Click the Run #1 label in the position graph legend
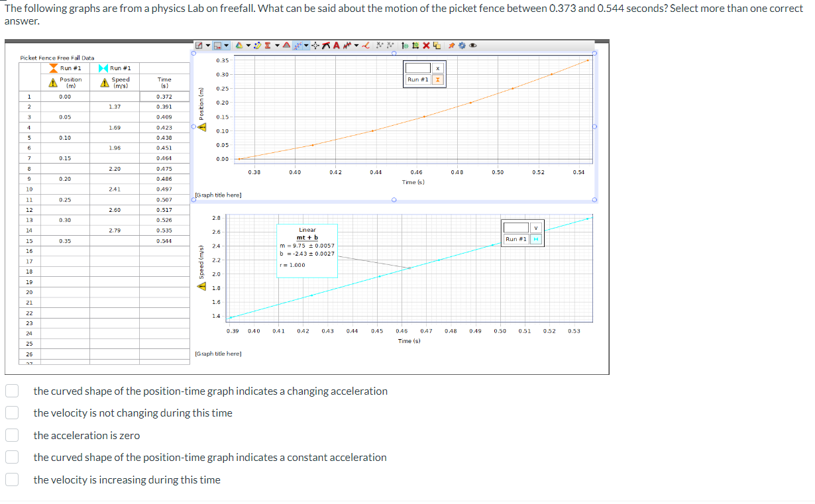 pyautogui.click(x=418, y=79)
